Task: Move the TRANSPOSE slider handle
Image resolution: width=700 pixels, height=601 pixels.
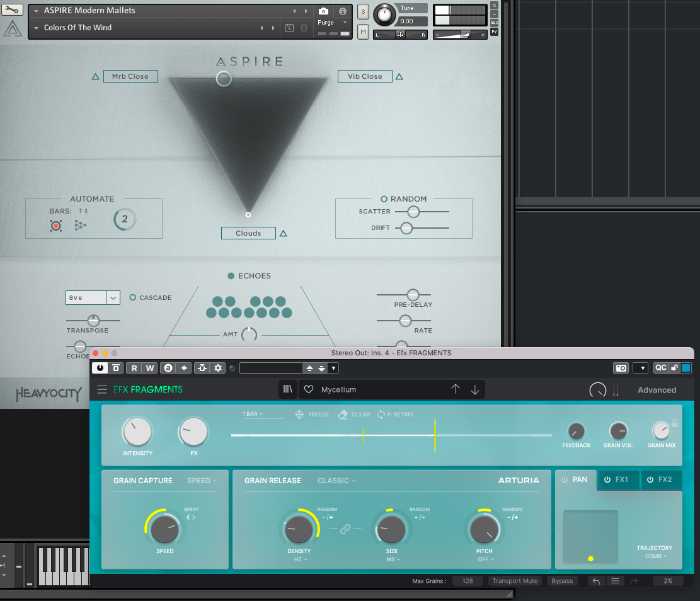Action: pyautogui.click(x=93, y=320)
